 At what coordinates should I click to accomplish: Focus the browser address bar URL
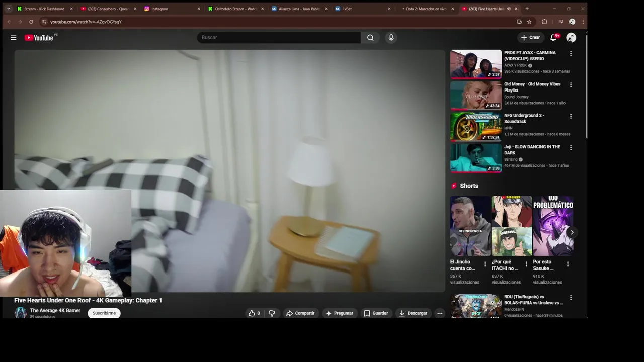[86, 22]
